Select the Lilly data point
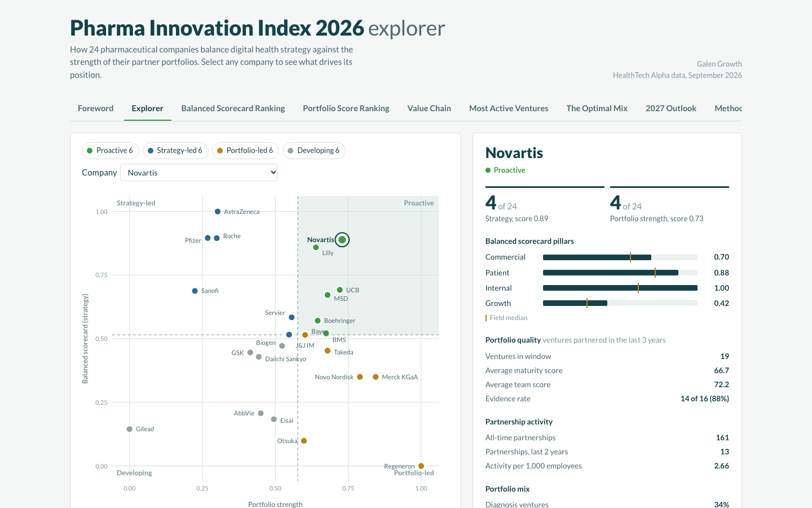Image resolution: width=812 pixels, height=508 pixels. (316, 247)
